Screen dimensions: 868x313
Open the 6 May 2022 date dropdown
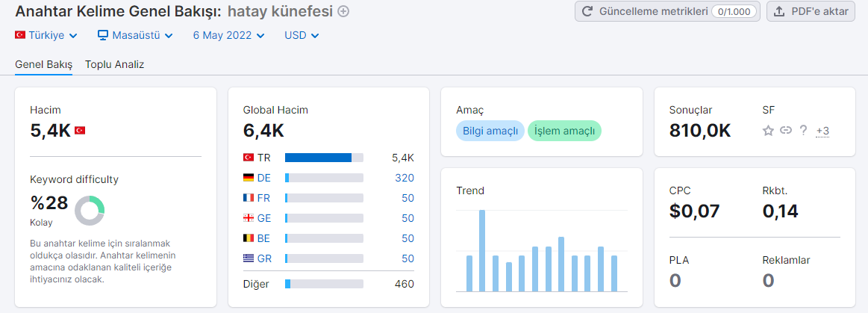coord(228,35)
